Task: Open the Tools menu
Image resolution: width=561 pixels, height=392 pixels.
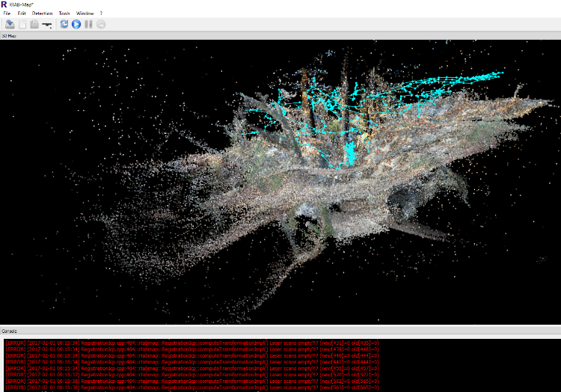Action: pos(64,13)
